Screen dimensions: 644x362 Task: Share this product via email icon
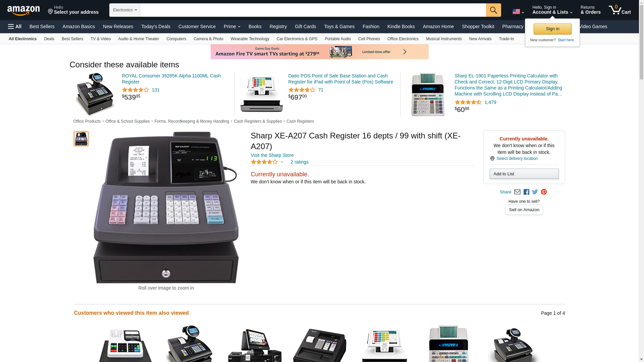tap(517, 192)
